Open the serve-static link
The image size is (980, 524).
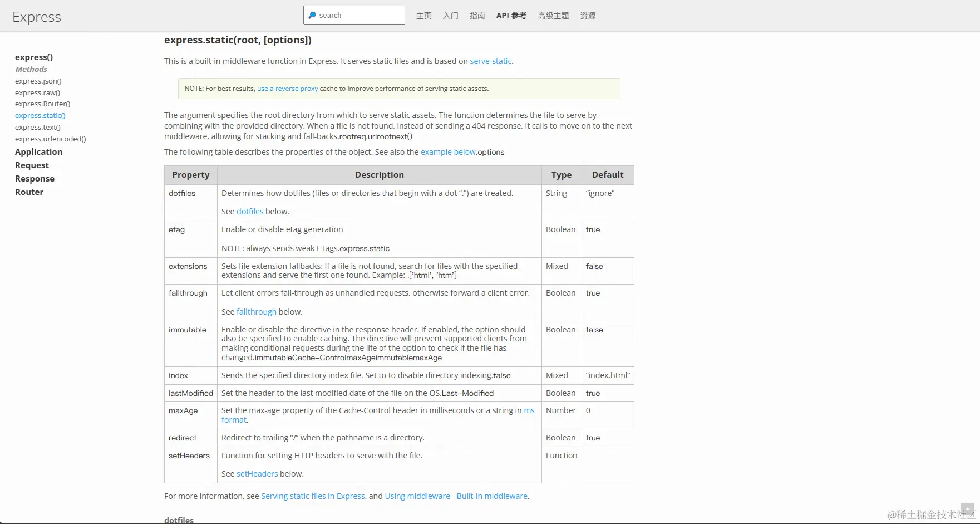[x=490, y=61]
